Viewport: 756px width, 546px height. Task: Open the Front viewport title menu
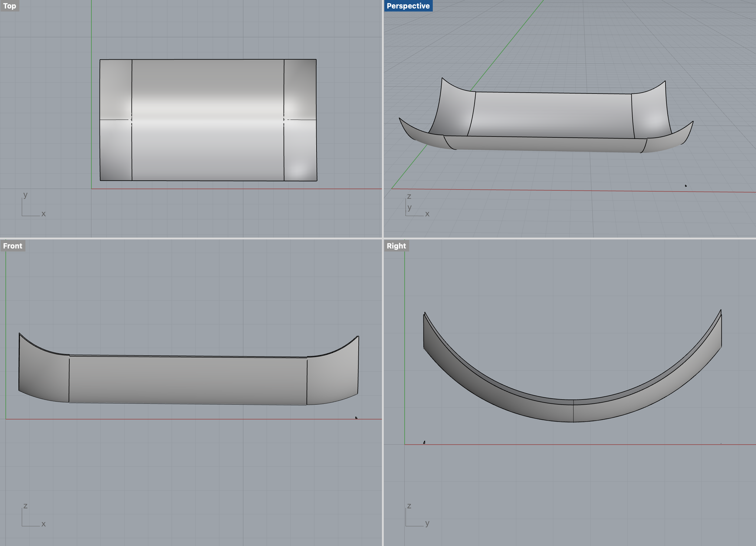pos(13,246)
